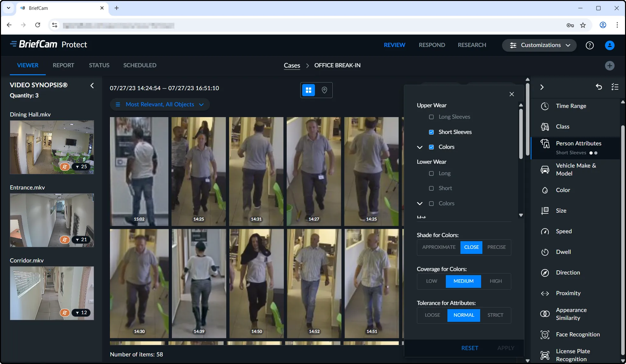Select Vehicle Make & Model filter
This screenshot has width=626, height=364.
575,169
